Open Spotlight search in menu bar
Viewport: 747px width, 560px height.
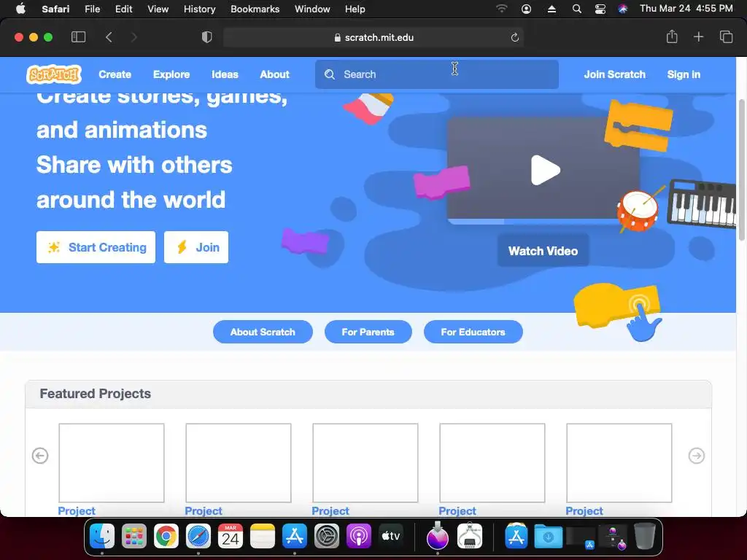coord(576,9)
